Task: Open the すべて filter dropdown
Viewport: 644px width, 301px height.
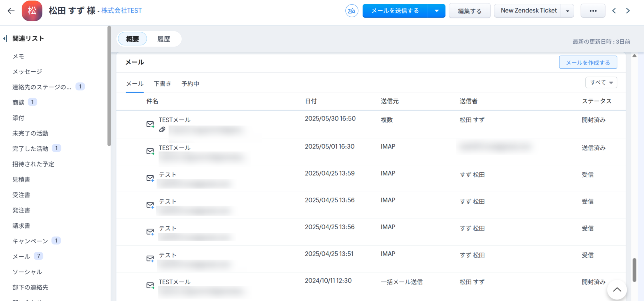Action: pos(601,82)
